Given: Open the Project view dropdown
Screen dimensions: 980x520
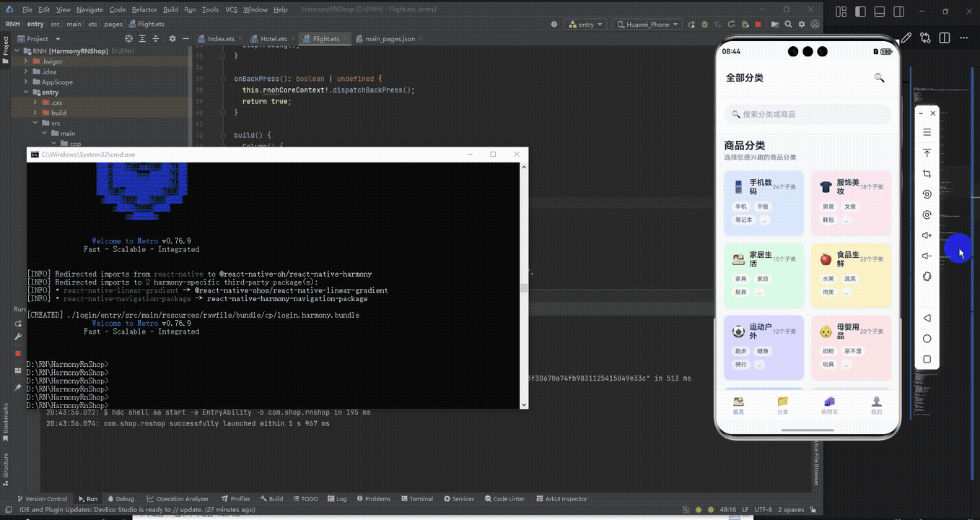Looking at the screenshot, I should (38, 38).
